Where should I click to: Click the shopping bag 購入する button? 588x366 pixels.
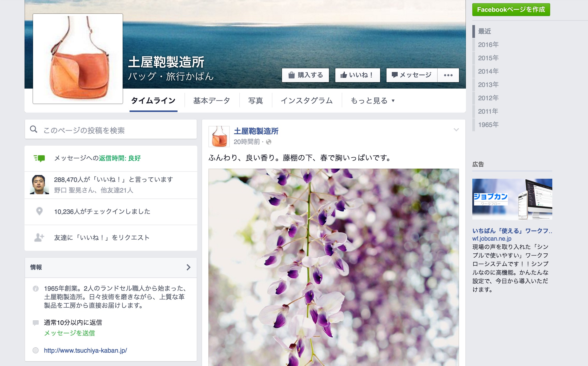(305, 75)
